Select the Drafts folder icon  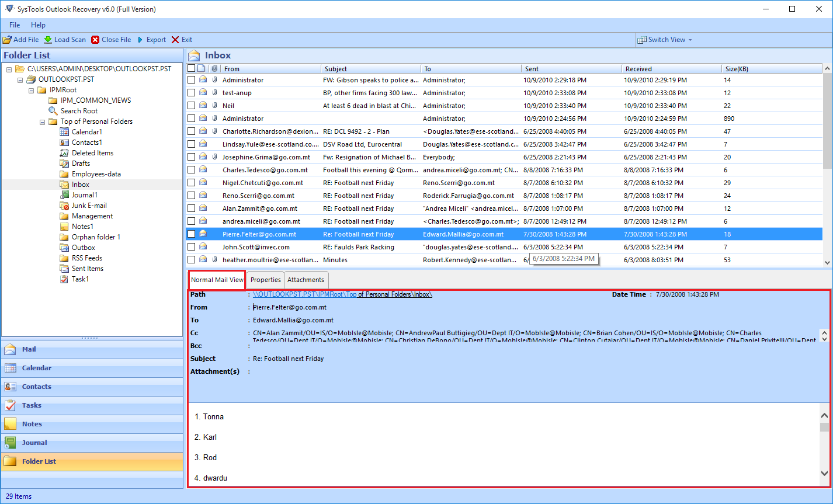(x=64, y=164)
